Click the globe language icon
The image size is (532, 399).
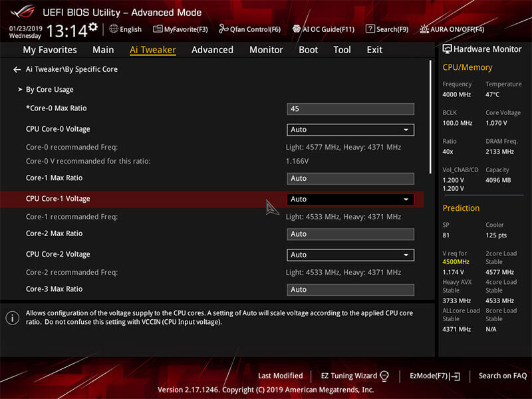point(114,29)
